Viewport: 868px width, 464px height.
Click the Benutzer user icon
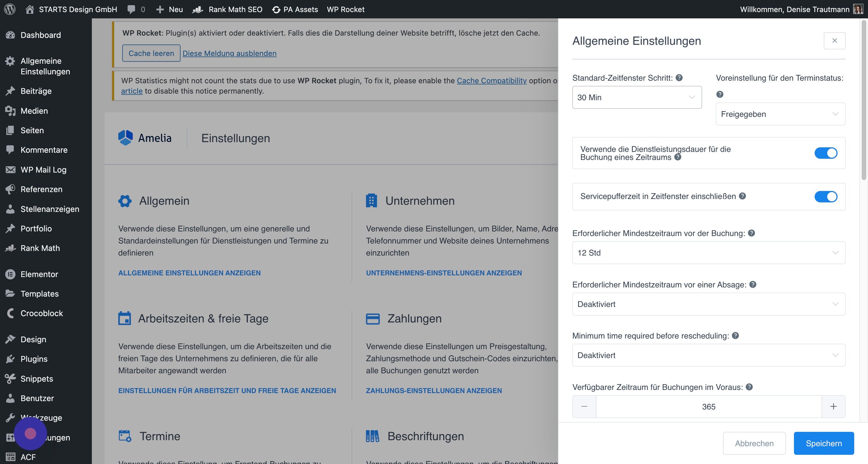[10, 398]
